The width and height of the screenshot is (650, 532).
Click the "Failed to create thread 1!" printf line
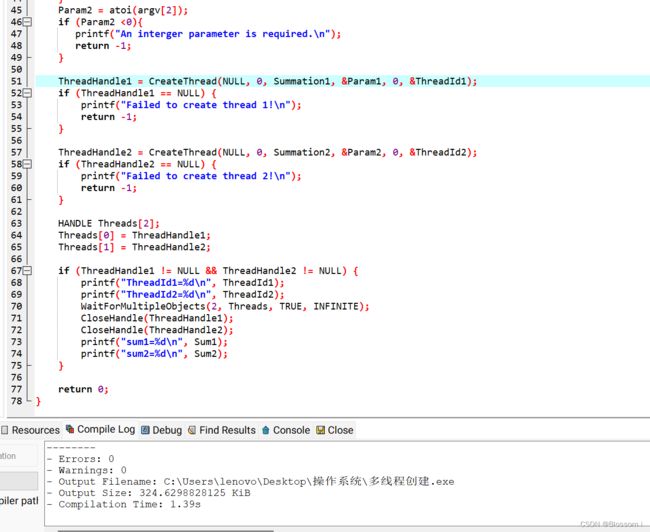pos(191,105)
